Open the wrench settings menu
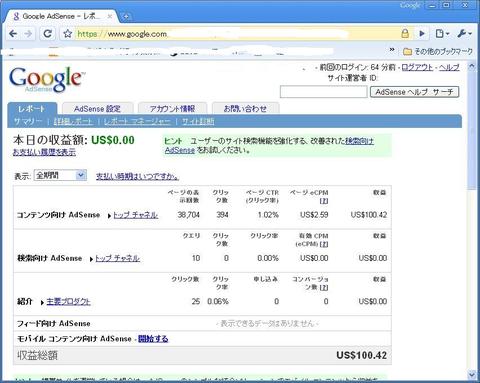The width and height of the screenshot is (480, 383). (x=465, y=34)
